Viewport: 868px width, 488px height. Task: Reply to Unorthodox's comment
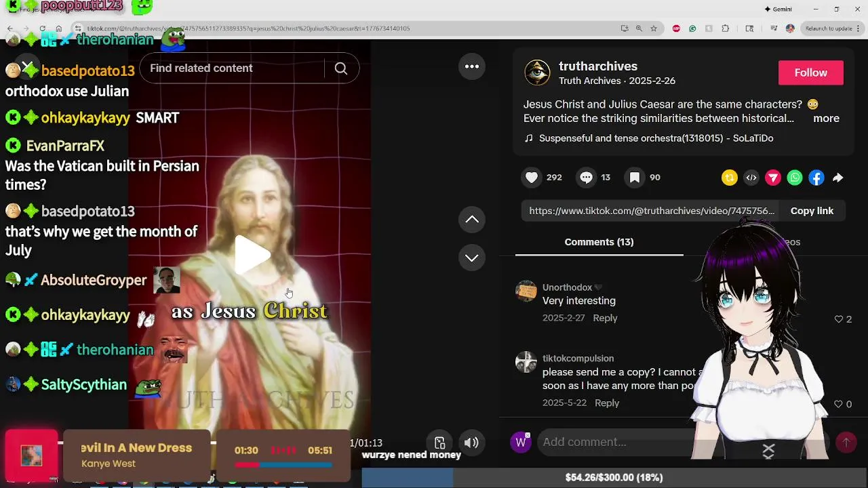pyautogui.click(x=605, y=318)
